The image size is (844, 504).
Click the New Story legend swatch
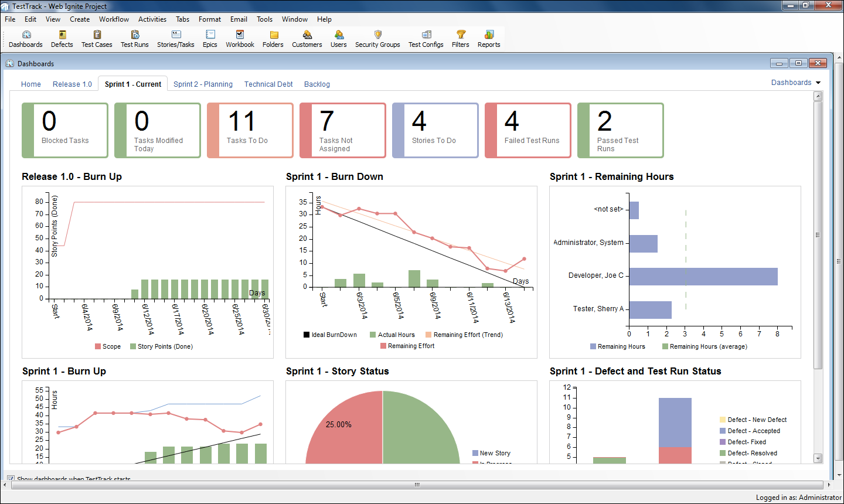point(475,453)
